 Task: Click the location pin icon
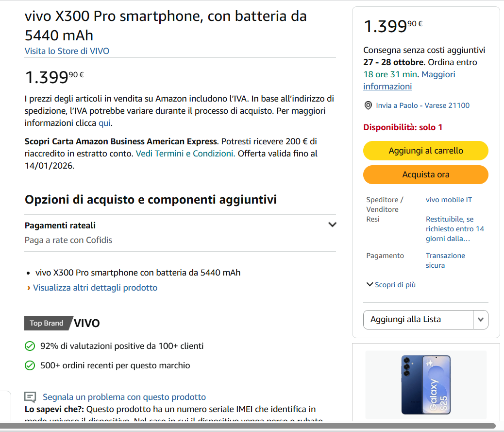368,105
